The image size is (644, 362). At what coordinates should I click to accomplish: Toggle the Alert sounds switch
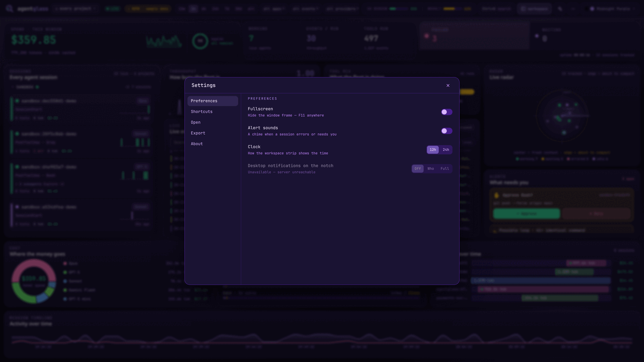point(446,131)
